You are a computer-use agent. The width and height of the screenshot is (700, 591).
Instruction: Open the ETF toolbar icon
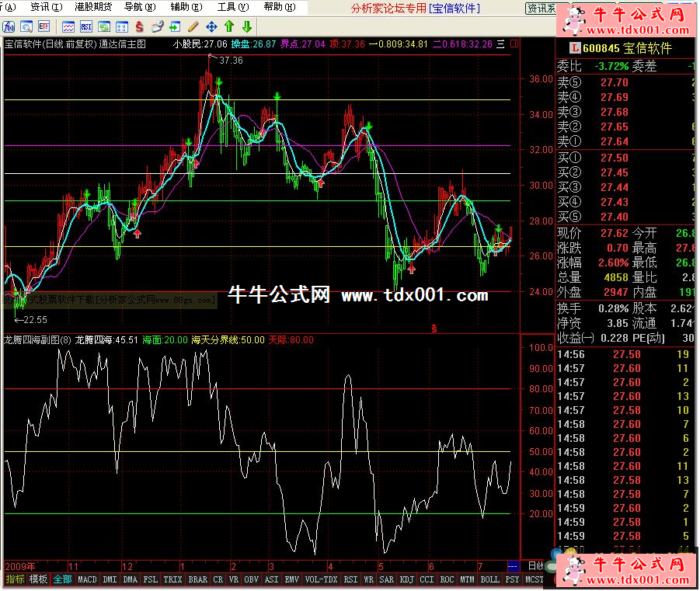coord(44,26)
